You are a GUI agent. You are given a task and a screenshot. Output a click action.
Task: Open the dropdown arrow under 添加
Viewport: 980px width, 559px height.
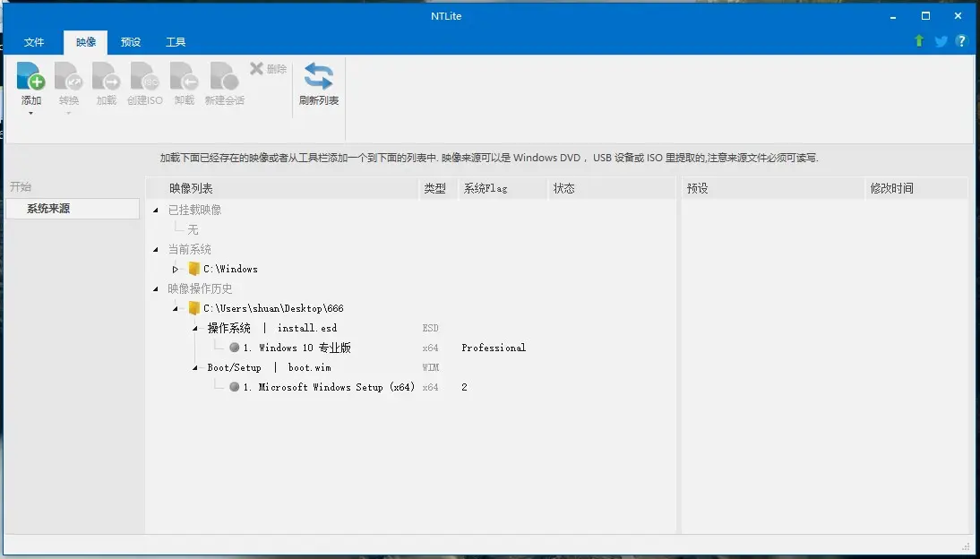[x=30, y=113]
